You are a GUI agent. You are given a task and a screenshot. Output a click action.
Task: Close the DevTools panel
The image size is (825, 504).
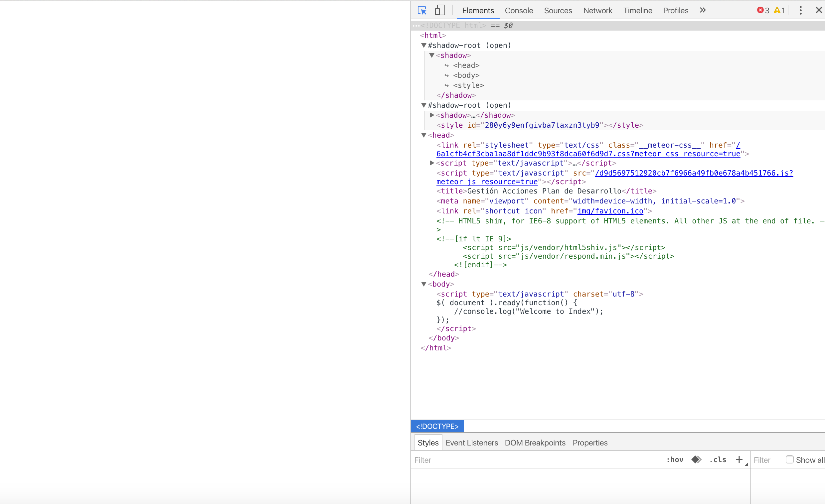[819, 10]
